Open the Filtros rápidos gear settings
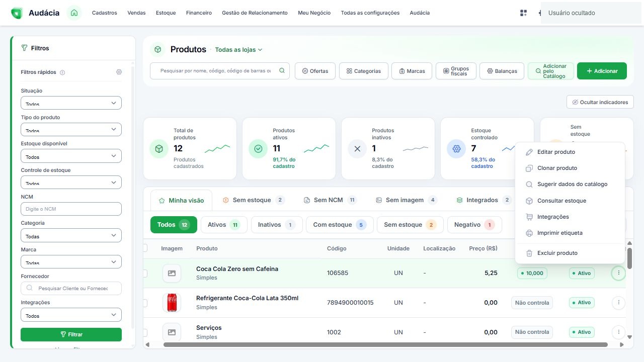The width and height of the screenshot is (644, 362). point(119,72)
